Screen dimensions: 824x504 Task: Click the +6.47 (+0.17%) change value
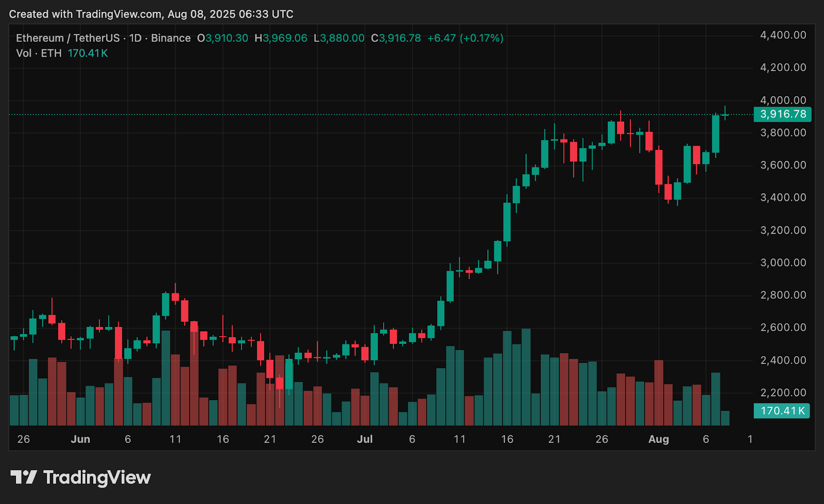465,38
